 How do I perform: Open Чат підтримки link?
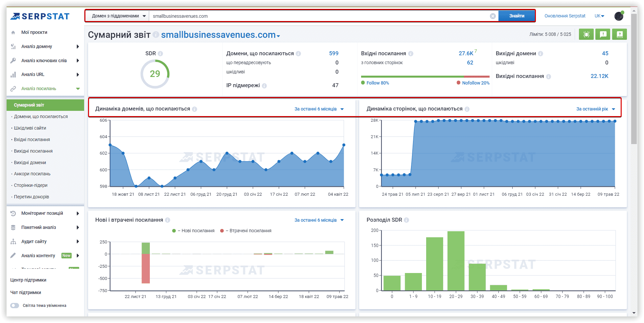point(26,293)
